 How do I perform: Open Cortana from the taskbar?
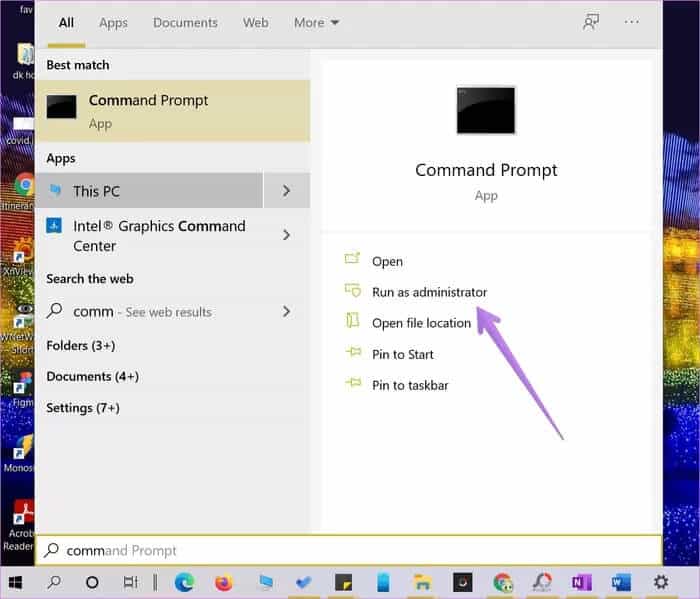[92, 582]
